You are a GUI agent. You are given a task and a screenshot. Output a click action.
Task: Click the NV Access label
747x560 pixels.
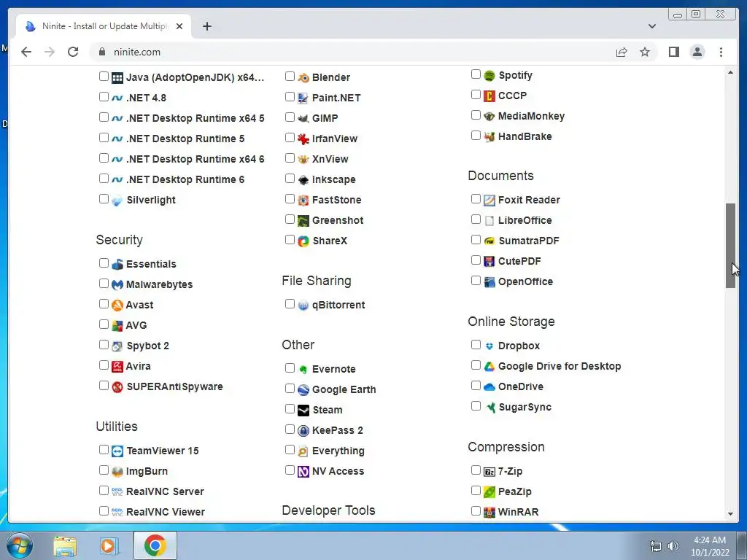pyautogui.click(x=338, y=472)
